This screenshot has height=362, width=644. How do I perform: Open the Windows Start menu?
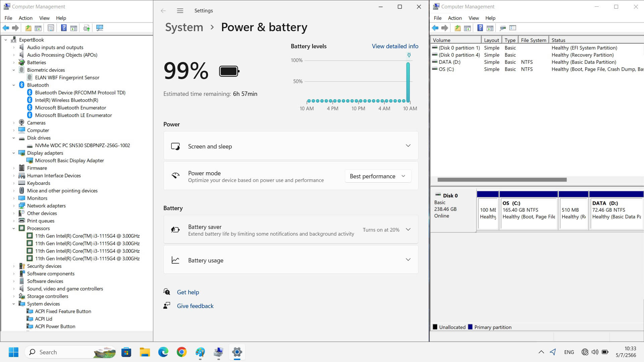pyautogui.click(x=13, y=352)
